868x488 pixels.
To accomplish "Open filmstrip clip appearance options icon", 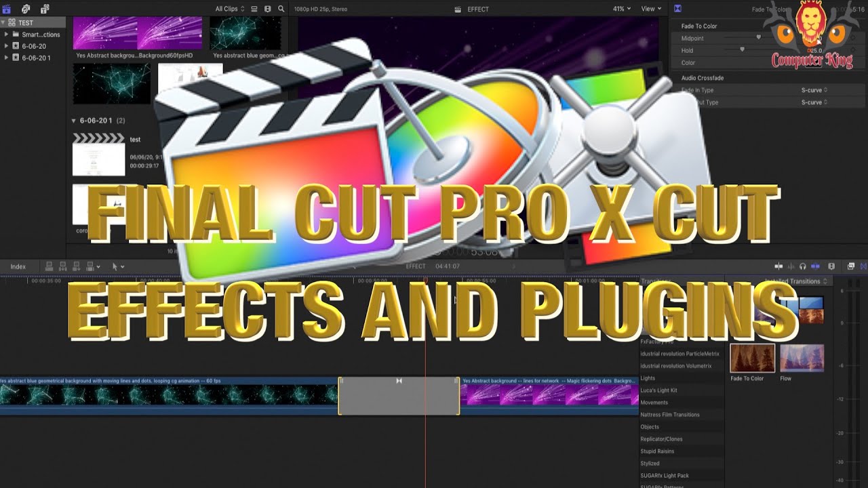I will tap(267, 9).
